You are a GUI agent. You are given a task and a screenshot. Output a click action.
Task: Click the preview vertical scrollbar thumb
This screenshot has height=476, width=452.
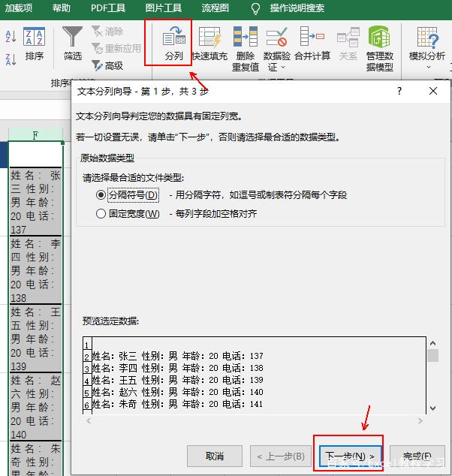coord(433,355)
